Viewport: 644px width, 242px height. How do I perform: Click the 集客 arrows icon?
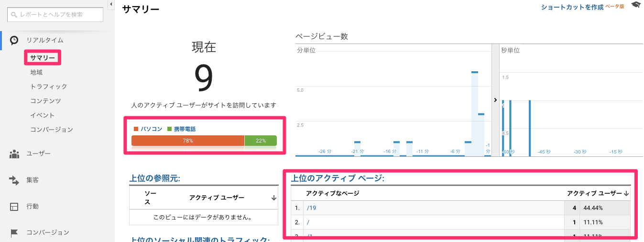(x=14, y=180)
